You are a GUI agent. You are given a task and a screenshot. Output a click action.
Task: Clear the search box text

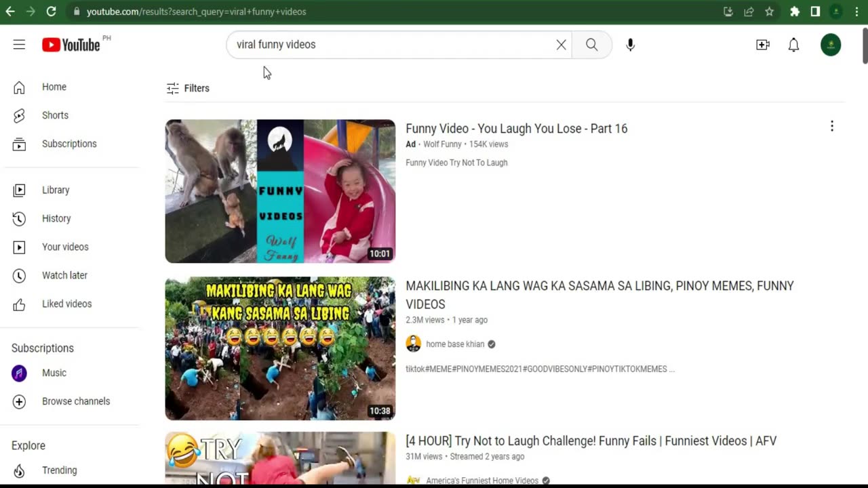(561, 45)
